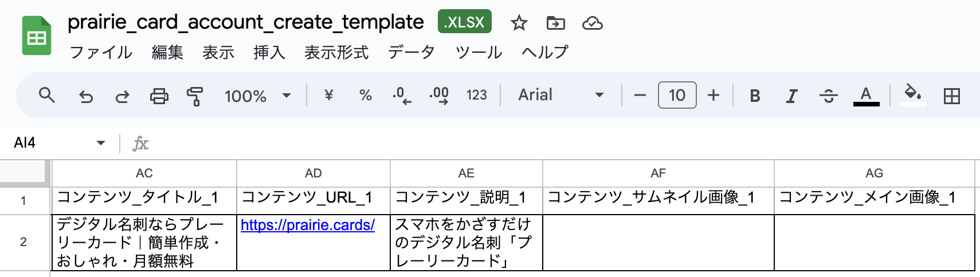Click the redo arrow icon
Screen dimensions: 980x277
coord(123,96)
